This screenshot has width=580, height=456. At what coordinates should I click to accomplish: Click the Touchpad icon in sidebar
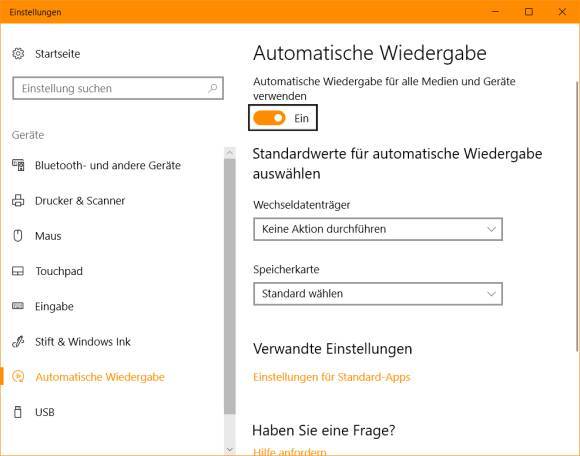pyautogui.click(x=18, y=271)
